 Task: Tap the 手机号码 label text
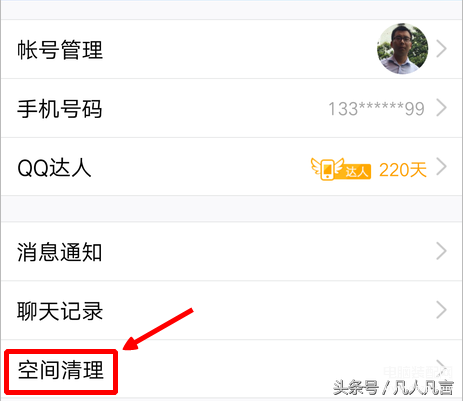pyautogui.click(x=59, y=109)
